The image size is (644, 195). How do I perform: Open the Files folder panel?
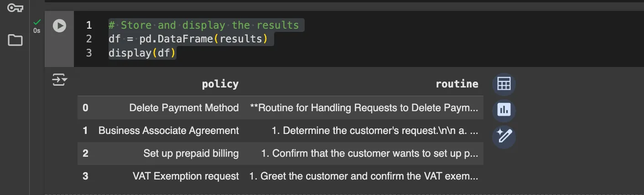(15, 40)
